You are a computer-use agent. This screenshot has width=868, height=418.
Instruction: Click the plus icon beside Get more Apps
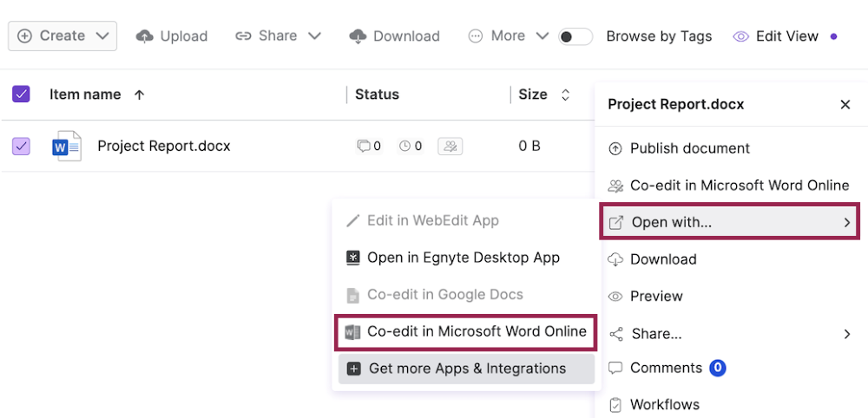[x=353, y=369]
